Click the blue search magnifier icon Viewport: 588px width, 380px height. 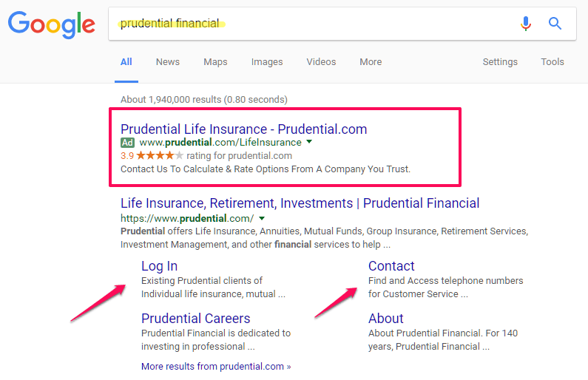point(555,24)
